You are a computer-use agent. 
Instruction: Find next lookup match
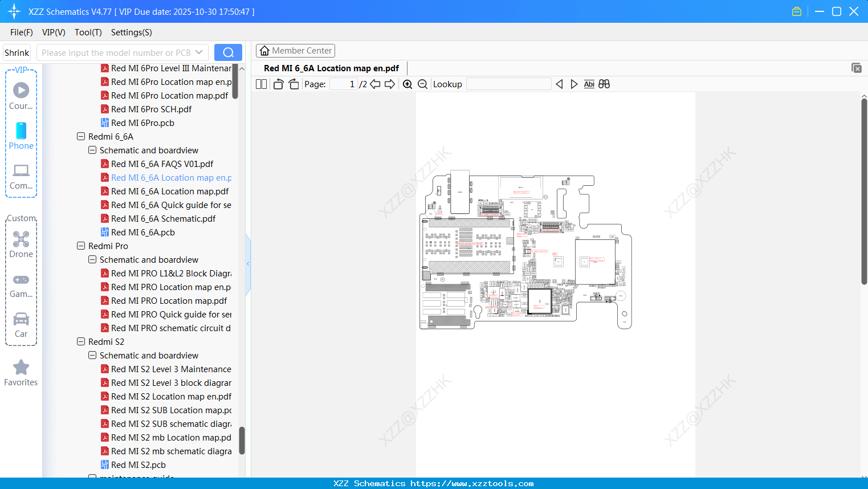(x=574, y=84)
